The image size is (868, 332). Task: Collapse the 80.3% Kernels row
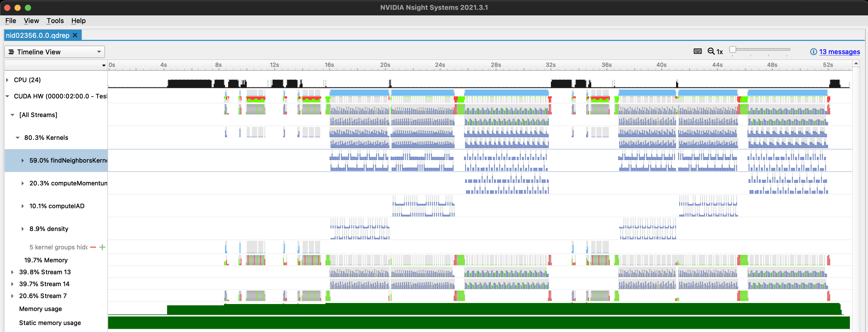pyautogui.click(x=18, y=138)
